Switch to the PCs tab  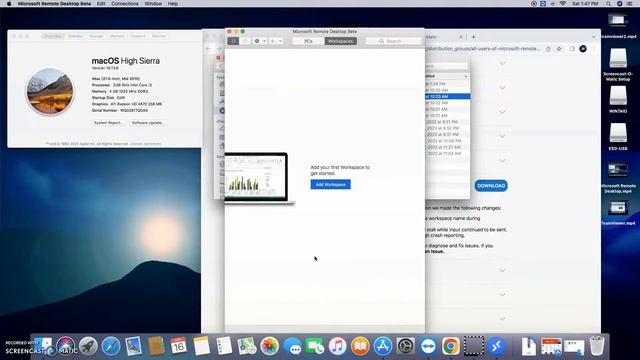[x=308, y=41]
